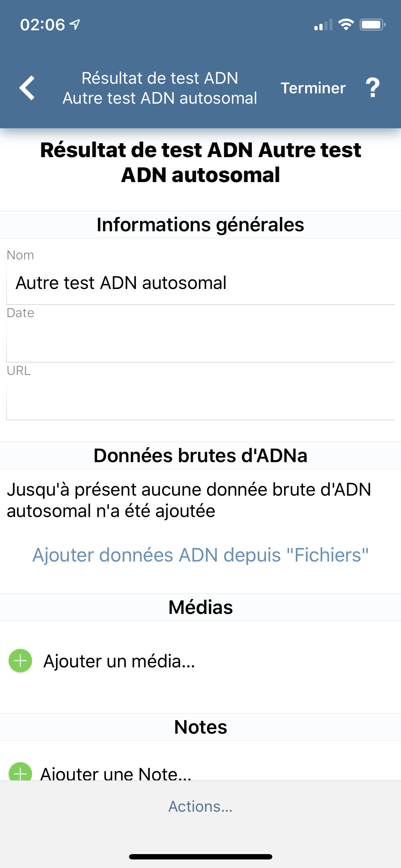Tap the green plus beside Ajouter une Note
Viewport: 401px width, 868px height.
tap(20, 772)
